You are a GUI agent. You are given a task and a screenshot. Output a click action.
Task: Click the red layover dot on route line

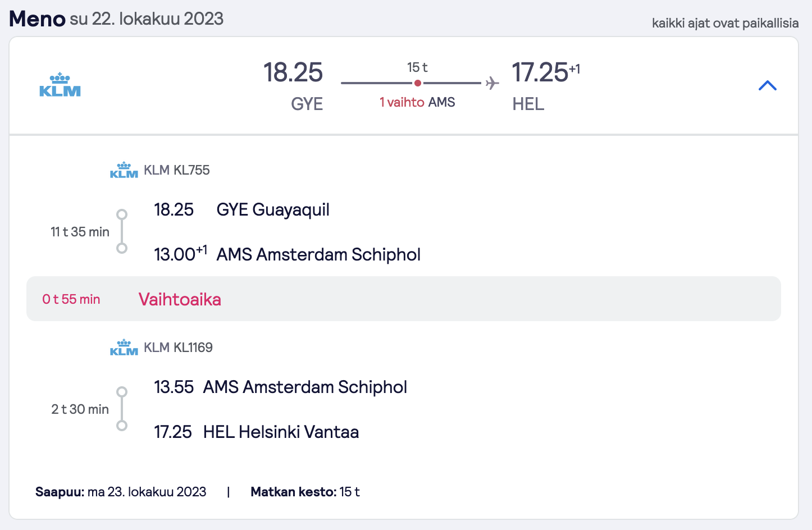pos(417,83)
